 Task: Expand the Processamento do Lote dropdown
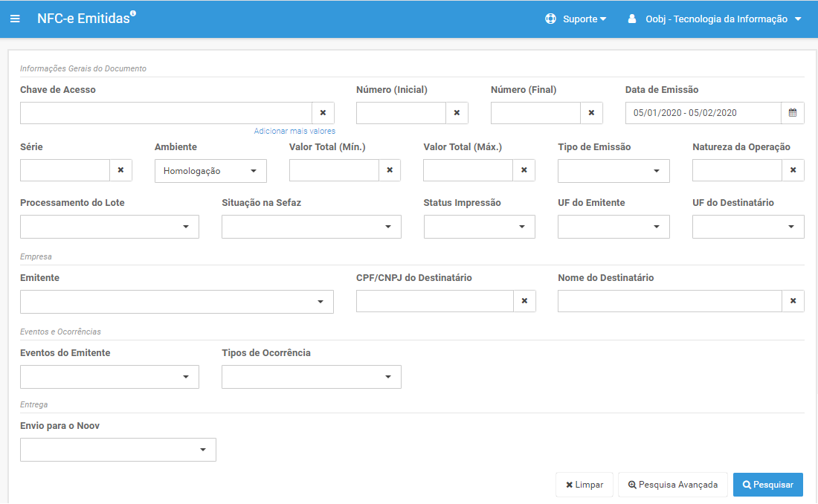pos(109,227)
